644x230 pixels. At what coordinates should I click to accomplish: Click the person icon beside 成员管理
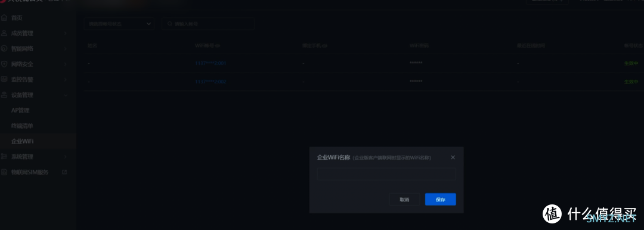point(4,33)
